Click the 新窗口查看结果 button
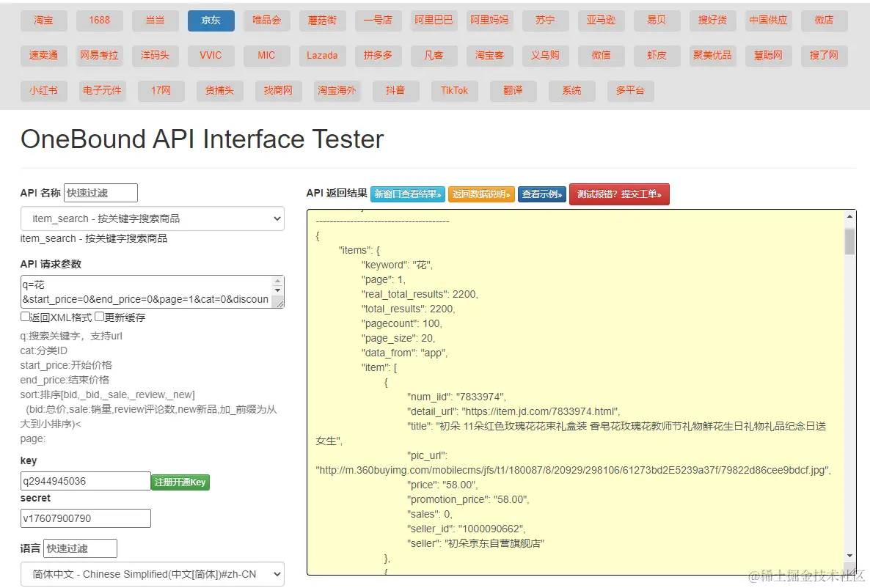This screenshot has height=588, width=870. point(408,194)
